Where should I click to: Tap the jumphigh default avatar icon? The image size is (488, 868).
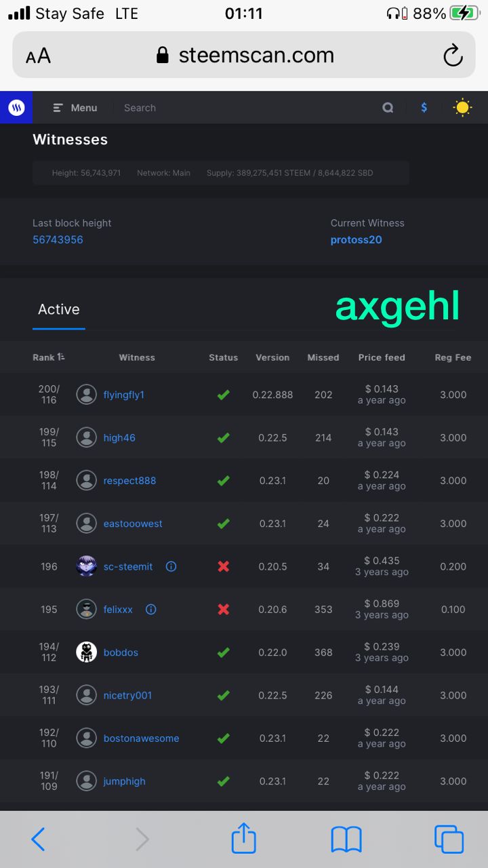click(86, 781)
